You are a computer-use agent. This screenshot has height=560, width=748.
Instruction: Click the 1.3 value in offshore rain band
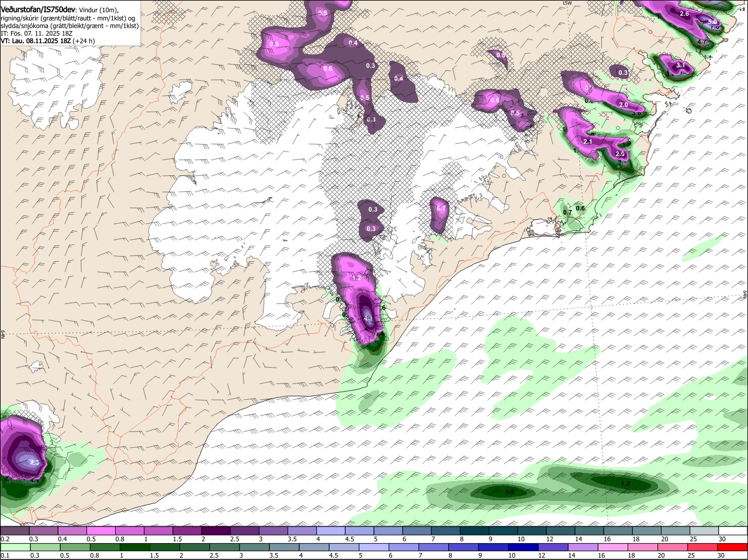coord(510,493)
